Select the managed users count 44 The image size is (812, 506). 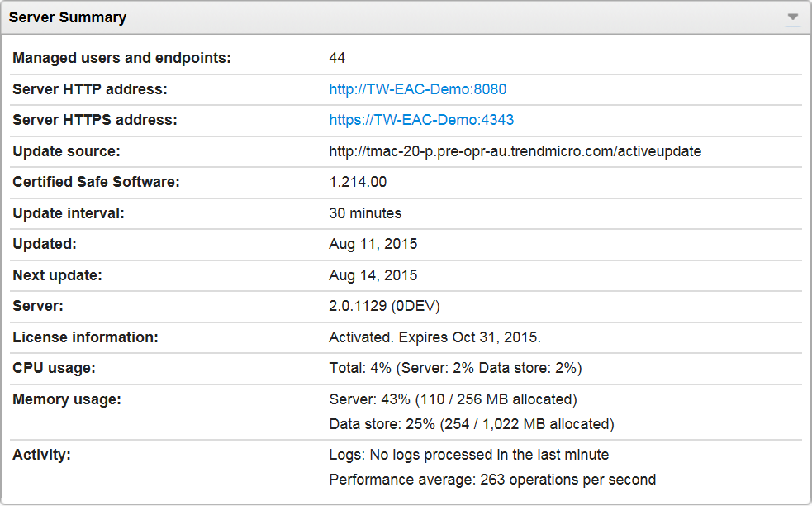tap(337, 58)
